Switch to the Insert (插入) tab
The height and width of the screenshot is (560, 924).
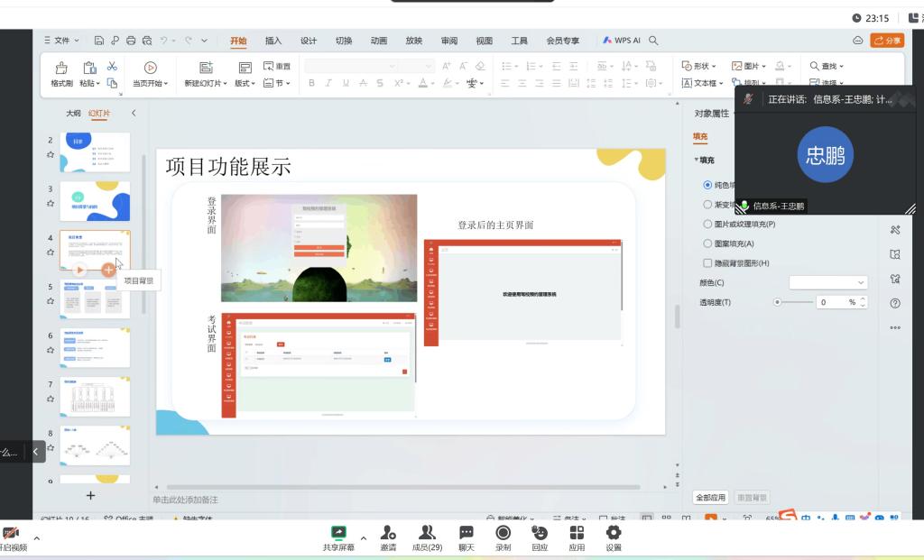click(273, 41)
